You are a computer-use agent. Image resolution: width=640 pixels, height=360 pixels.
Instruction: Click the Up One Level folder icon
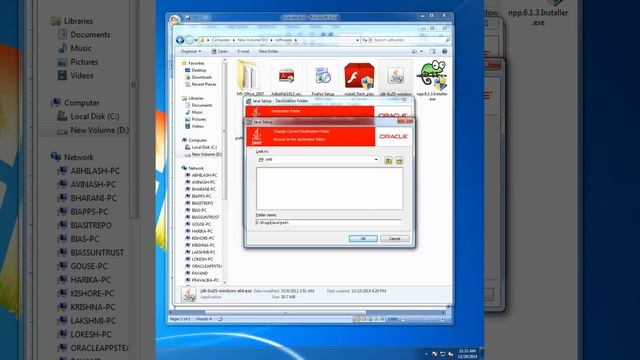point(388,160)
